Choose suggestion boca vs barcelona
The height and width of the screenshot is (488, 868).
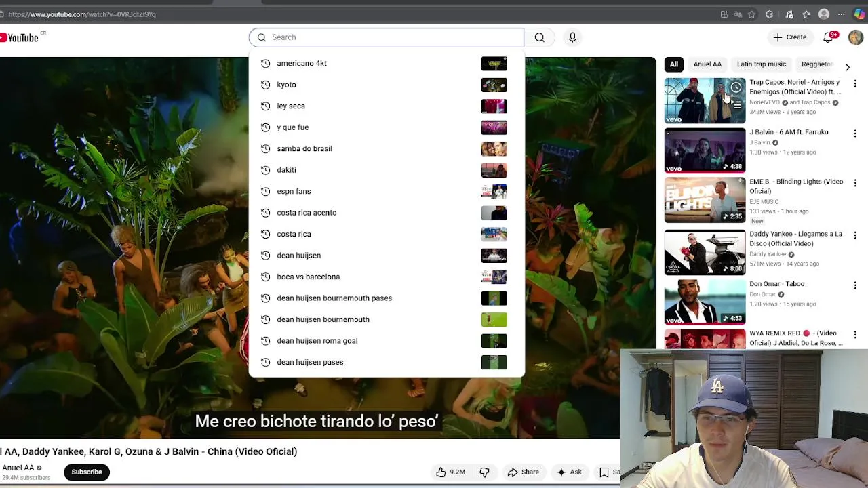point(387,277)
